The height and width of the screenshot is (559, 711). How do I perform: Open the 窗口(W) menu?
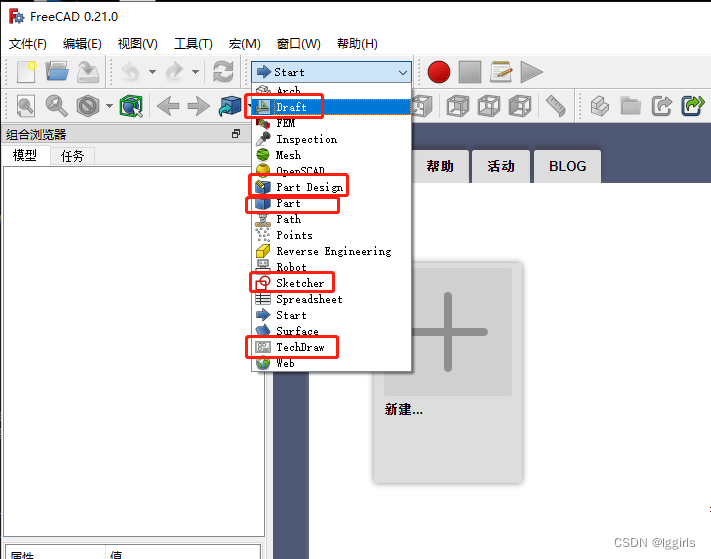[x=298, y=44]
